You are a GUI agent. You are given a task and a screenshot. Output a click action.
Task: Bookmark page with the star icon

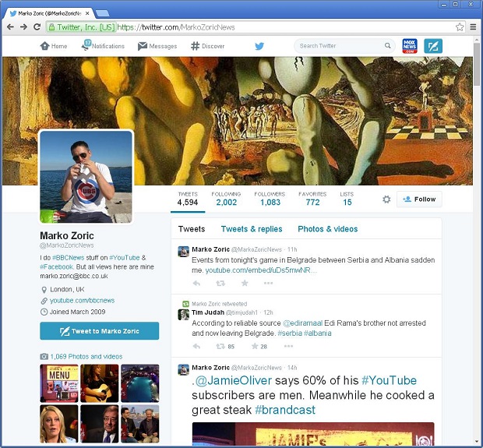coord(460,26)
